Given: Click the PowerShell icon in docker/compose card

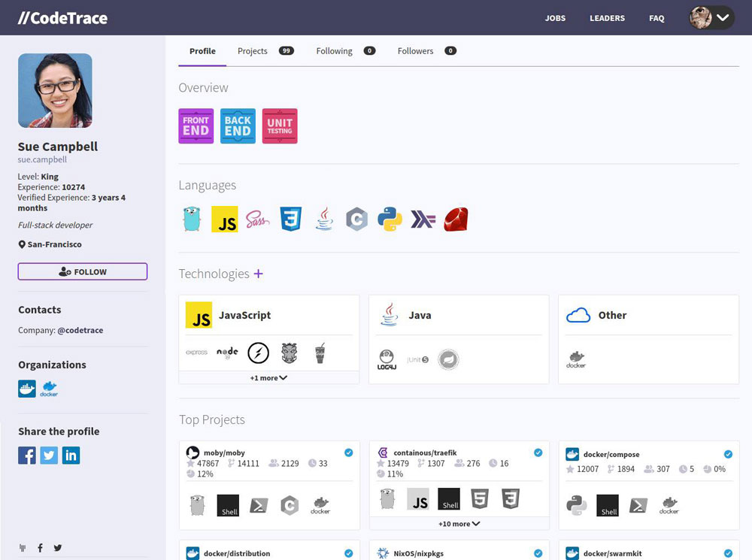Looking at the screenshot, I should coord(638,505).
